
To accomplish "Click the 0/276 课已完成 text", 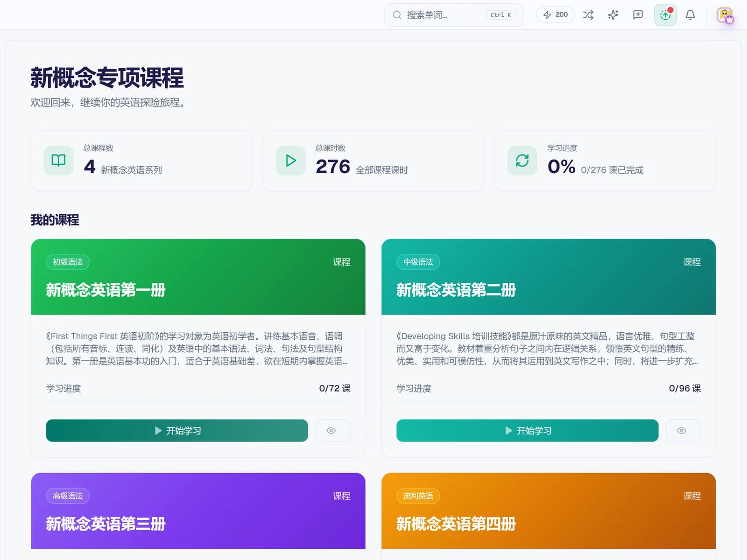I will point(612,170).
